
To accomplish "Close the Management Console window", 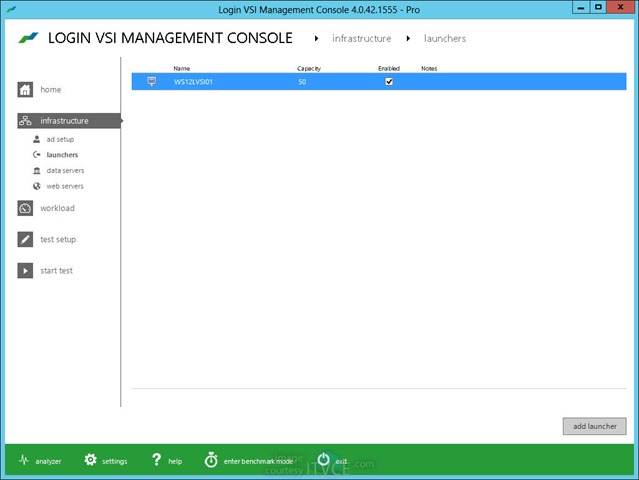I will [621, 7].
